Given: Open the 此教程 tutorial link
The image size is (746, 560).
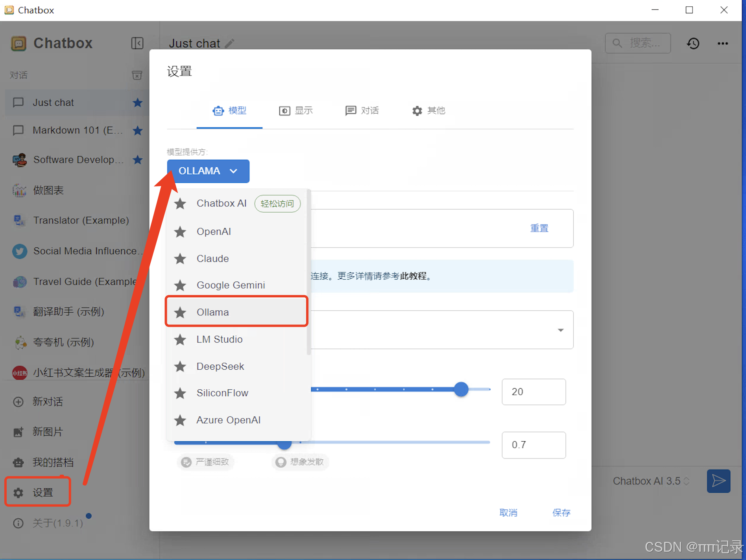Looking at the screenshot, I should 413,276.
